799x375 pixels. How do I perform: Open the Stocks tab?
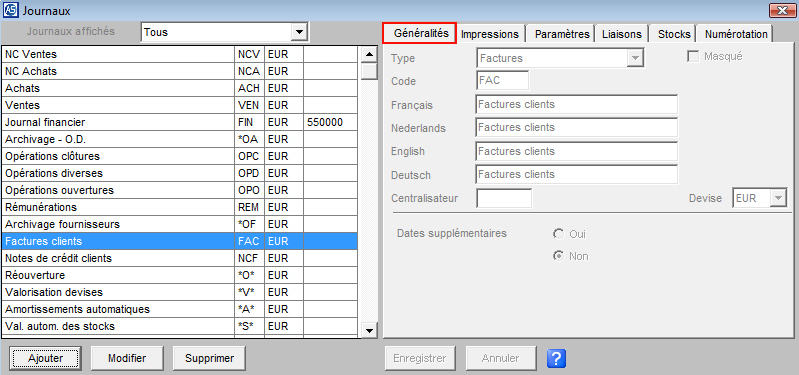click(x=674, y=34)
